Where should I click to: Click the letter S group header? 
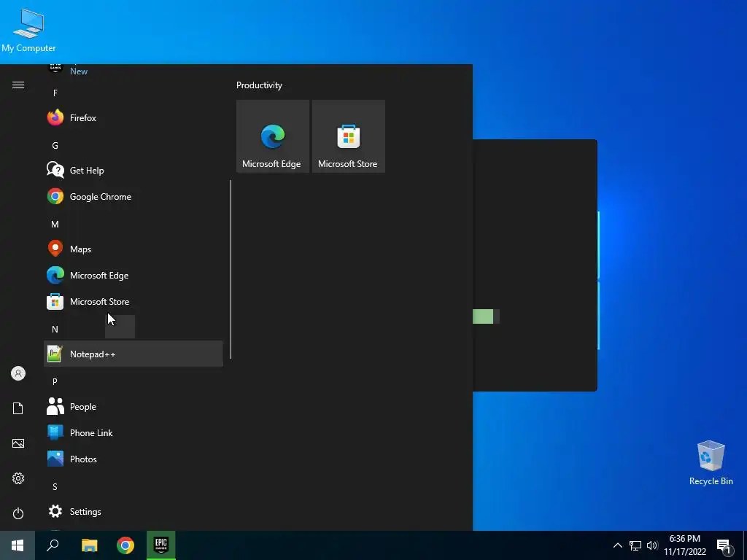(x=55, y=486)
